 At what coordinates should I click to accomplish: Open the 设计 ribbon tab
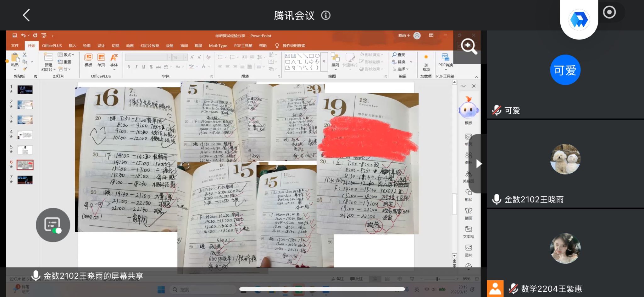101,46
